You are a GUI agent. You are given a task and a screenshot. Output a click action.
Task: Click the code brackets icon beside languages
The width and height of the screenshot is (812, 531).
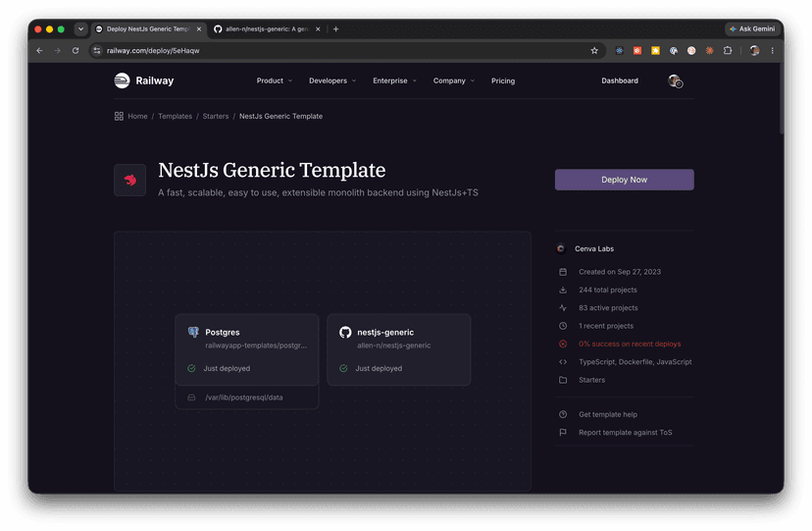pyautogui.click(x=563, y=361)
